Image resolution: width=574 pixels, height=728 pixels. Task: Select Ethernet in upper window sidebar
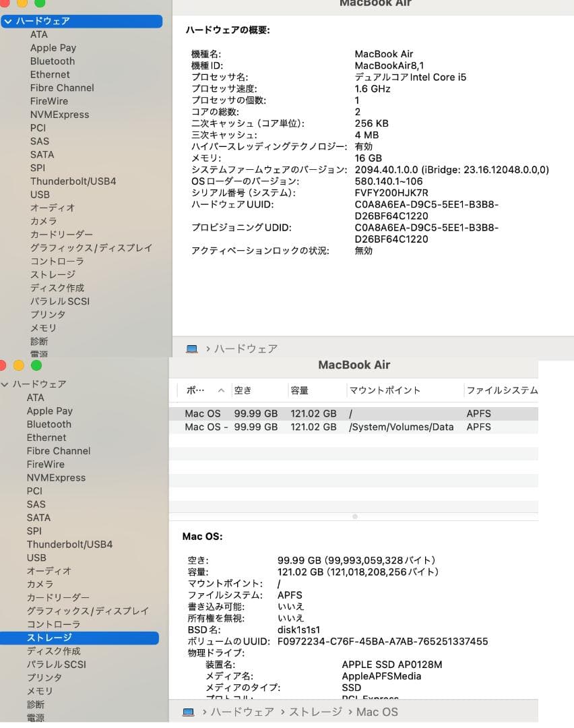[50, 75]
